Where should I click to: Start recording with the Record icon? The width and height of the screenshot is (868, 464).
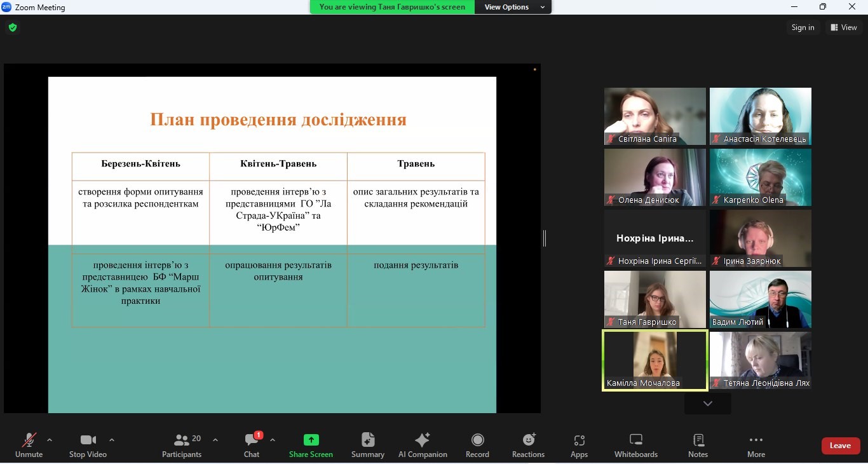tap(477, 440)
